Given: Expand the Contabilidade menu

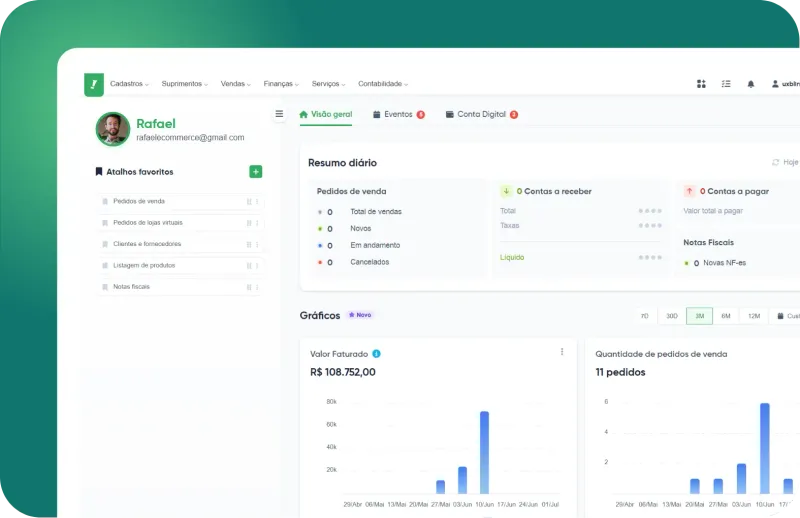Looking at the screenshot, I should tap(383, 84).
